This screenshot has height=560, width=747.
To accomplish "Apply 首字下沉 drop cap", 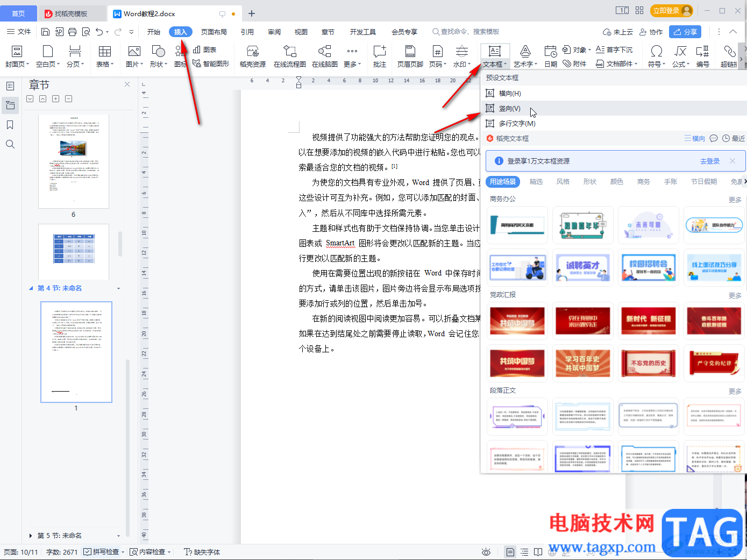I will click(x=614, y=49).
